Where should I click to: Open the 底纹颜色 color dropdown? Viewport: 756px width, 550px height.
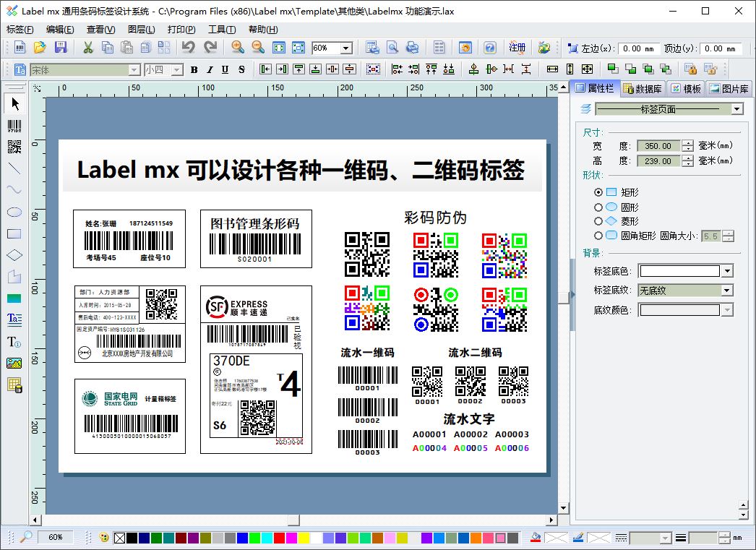point(727,310)
